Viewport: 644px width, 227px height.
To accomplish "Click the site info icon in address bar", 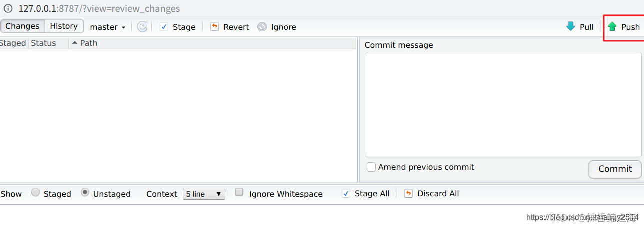I will (x=8, y=8).
